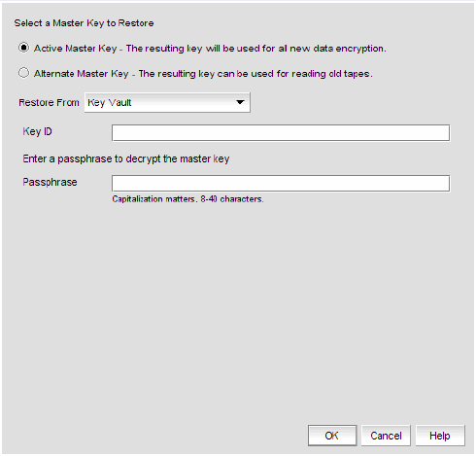
Task: Click the 'used for all new data encryption' description
Action: (x=256, y=49)
